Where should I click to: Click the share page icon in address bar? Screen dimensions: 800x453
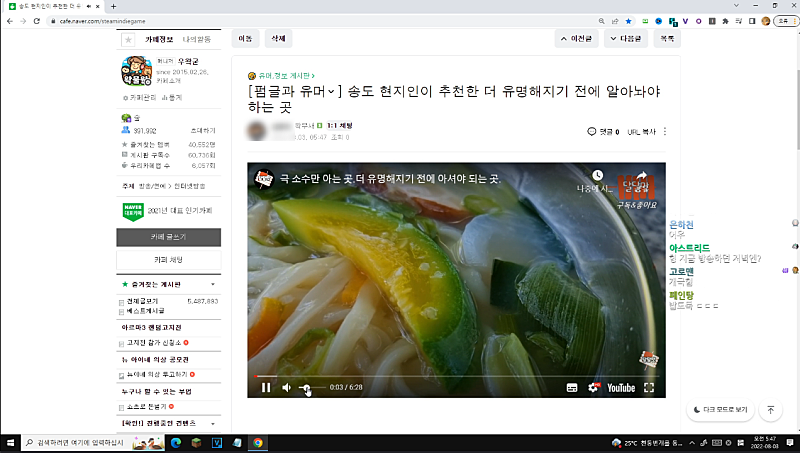click(615, 21)
